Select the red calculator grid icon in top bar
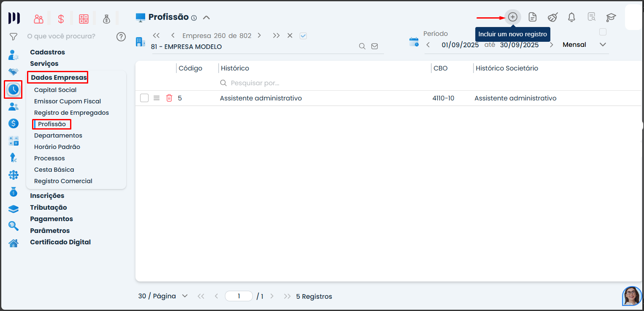 84,19
